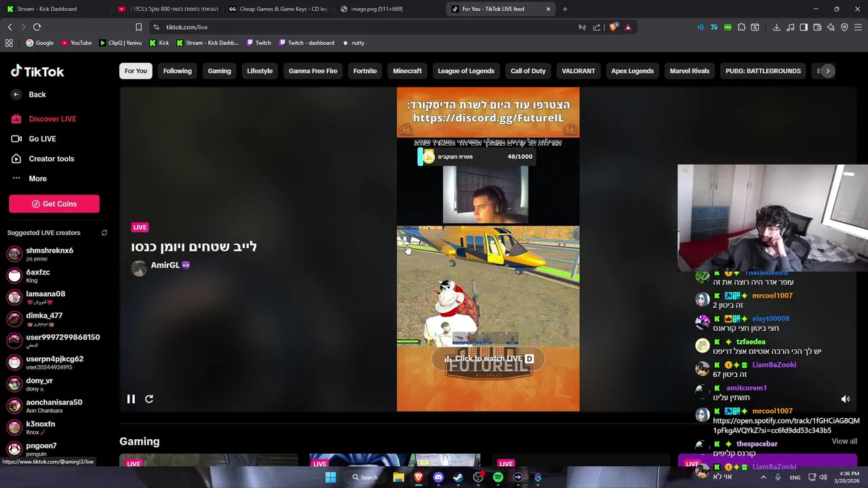Image resolution: width=868 pixels, height=488 pixels.
Task: Switch to the image.png browser tab
Action: point(390,9)
